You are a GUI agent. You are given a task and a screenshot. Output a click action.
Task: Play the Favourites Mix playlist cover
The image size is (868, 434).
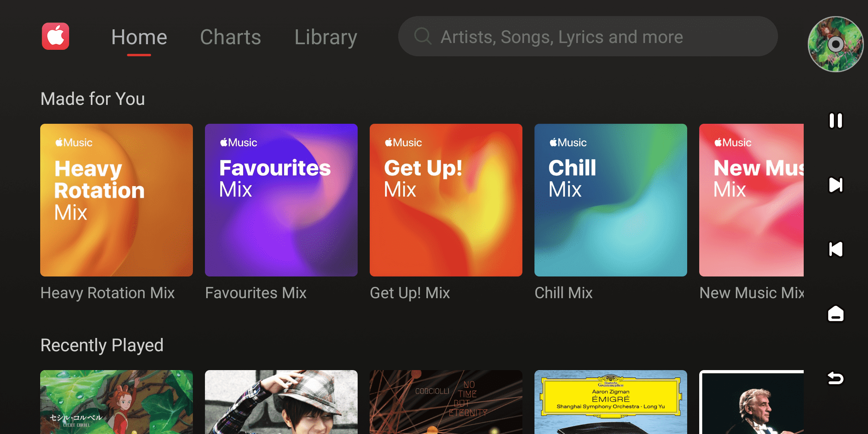tap(281, 200)
